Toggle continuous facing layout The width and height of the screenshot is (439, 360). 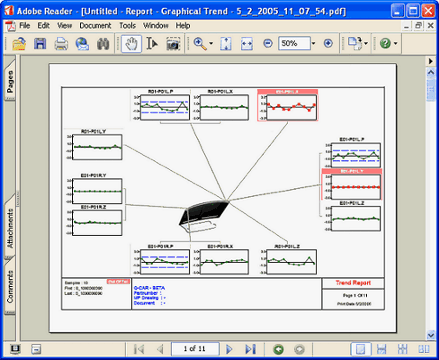click(x=403, y=349)
